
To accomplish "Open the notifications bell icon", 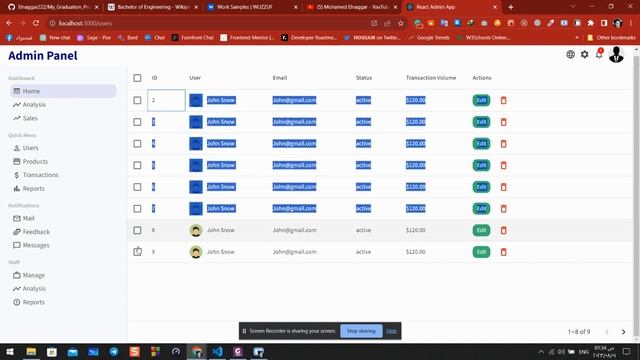I will (x=599, y=54).
